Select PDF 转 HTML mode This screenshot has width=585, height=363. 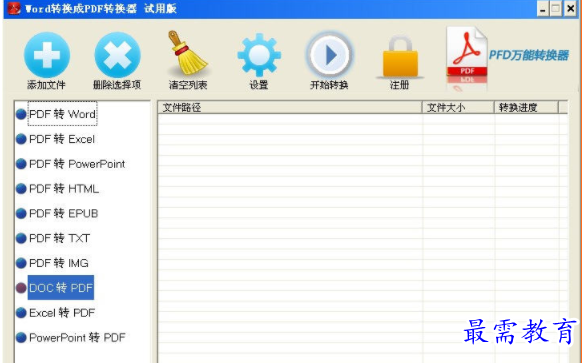point(64,188)
